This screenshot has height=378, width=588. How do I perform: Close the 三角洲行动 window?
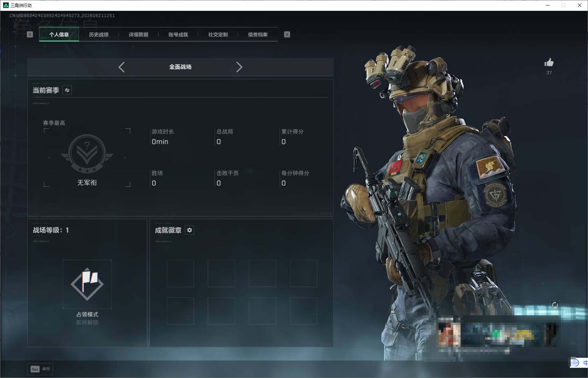coord(580,5)
